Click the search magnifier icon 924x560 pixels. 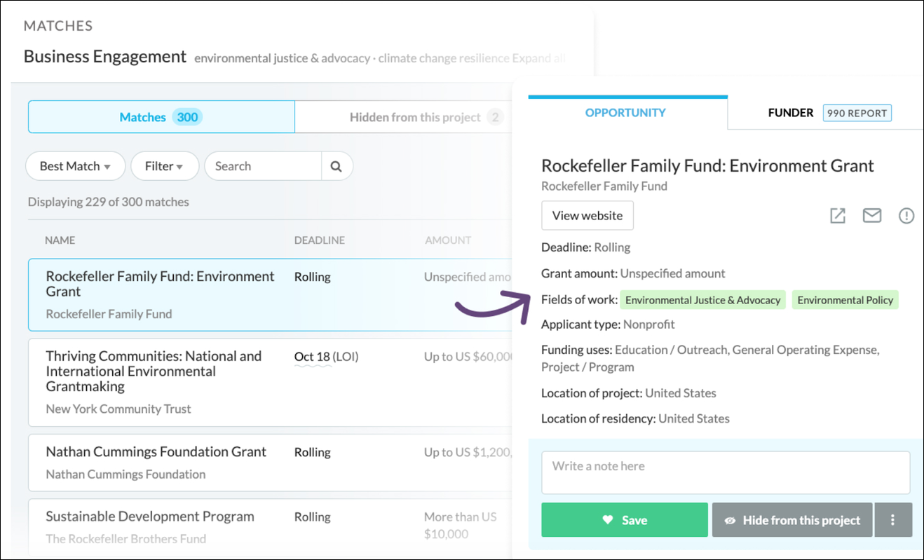click(x=337, y=166)
